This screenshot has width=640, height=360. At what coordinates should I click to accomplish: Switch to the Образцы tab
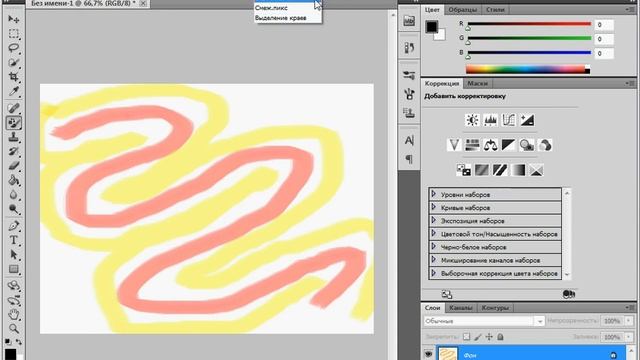pyautogui.click(x=462, y=9)
